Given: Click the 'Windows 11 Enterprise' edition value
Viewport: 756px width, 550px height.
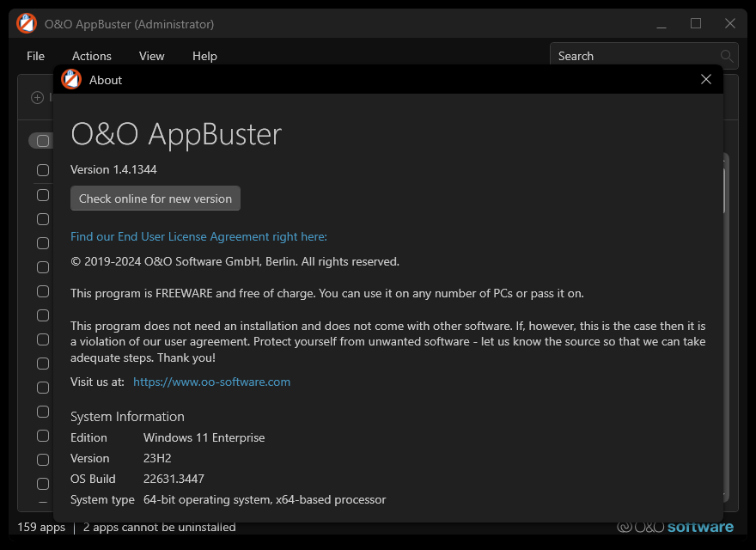Looking at the screenshot, I should pos(204,437).
